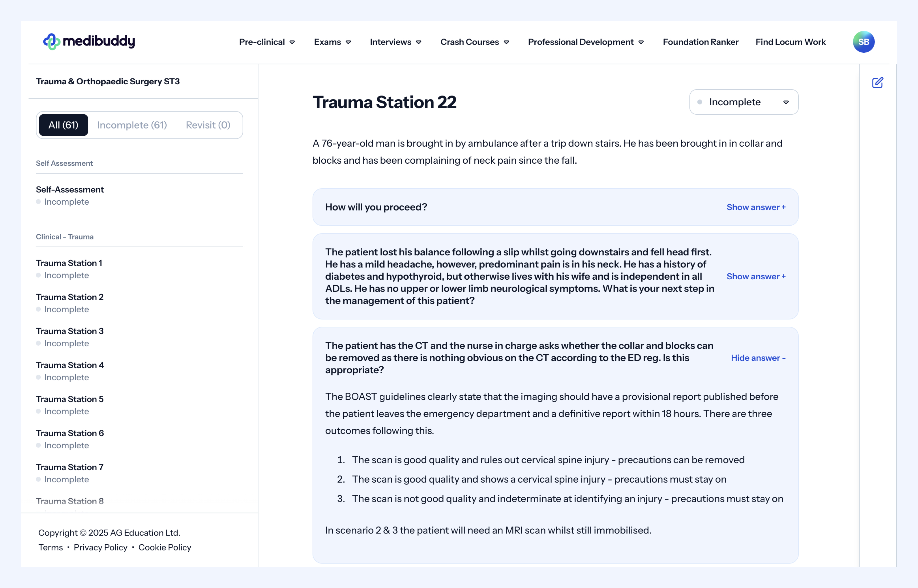This screenshot has height=588, width=918.
Task: Click the Incomplete status dropdown arrow
Action: tap(786, 102)
